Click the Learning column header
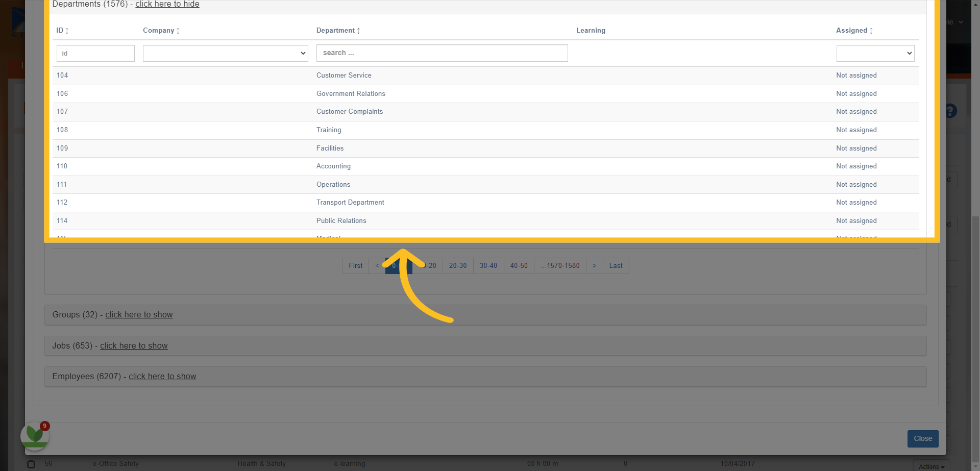 (x=591, y=31)
